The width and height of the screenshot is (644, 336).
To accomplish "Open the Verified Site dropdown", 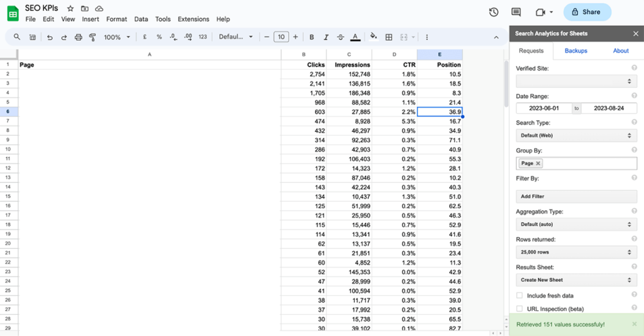I will [576, 81].
